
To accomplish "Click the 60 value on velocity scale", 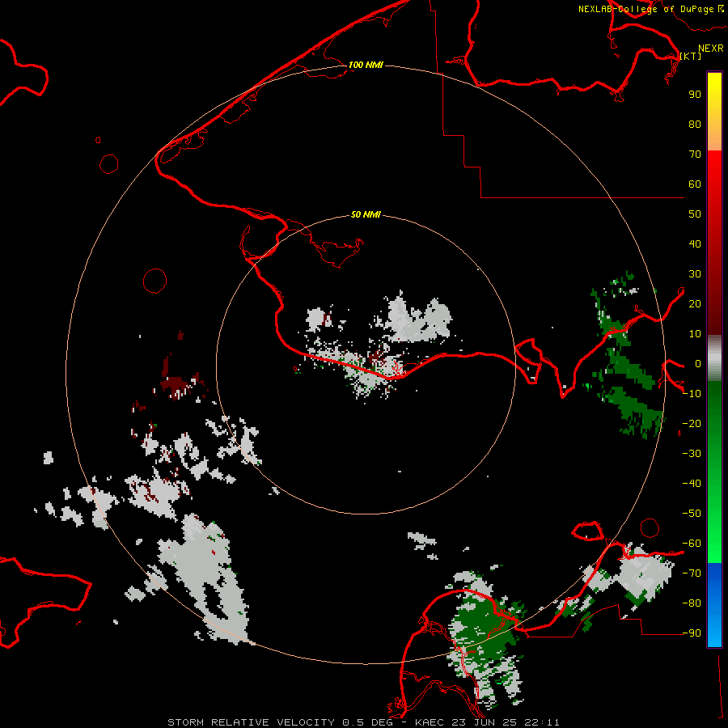I will click(695, 184).
